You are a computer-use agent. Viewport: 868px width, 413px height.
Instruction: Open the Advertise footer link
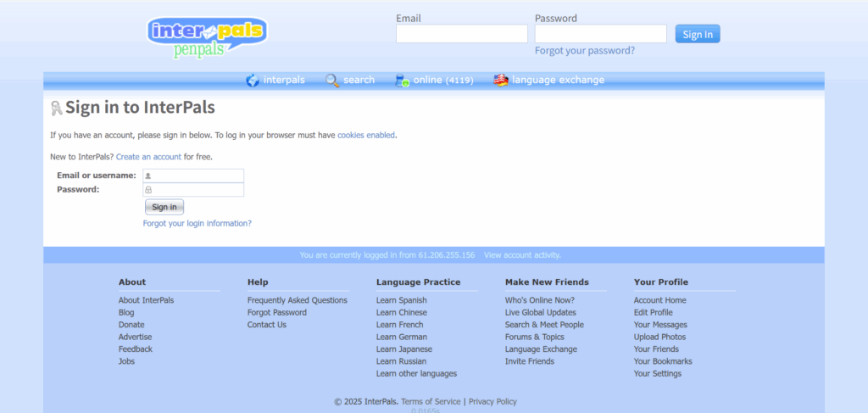[135, 337]
